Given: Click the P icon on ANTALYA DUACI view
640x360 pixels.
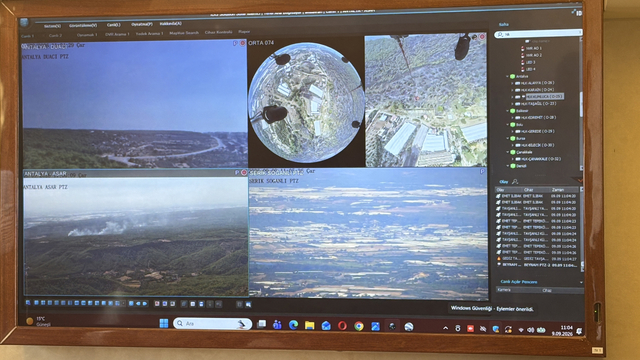Looking at the screenshot, I should tap(235, 43).
